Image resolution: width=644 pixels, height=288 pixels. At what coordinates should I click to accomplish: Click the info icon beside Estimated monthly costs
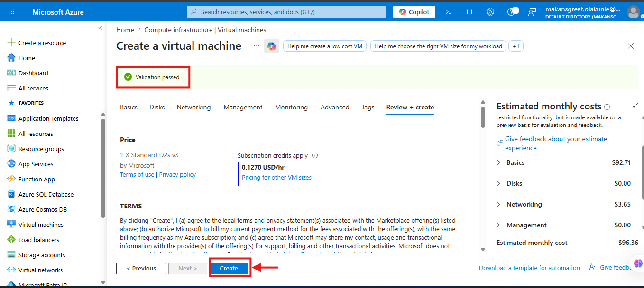click(607, 107)
